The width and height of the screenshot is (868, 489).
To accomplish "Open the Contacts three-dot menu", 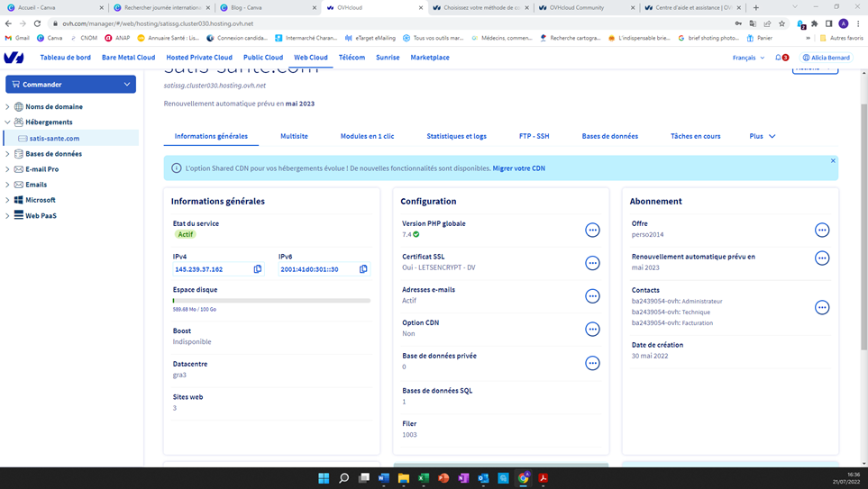I will (821, 308).
